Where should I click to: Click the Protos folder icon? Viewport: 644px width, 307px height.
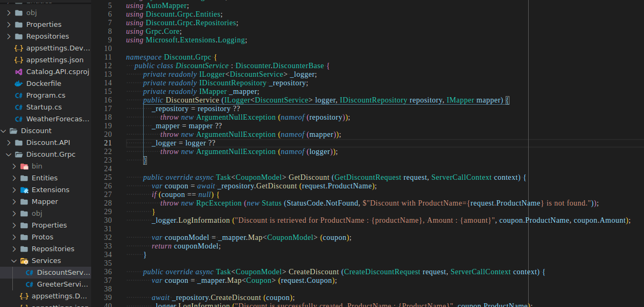(x=24, y=237)
